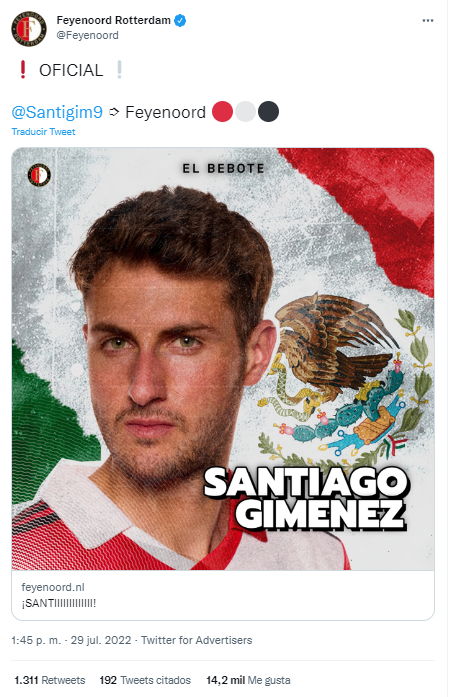This screenshot has height=697, width=461.
Task: Click the feyenoord.nl link card domain
Action: (x=53, y=587)
